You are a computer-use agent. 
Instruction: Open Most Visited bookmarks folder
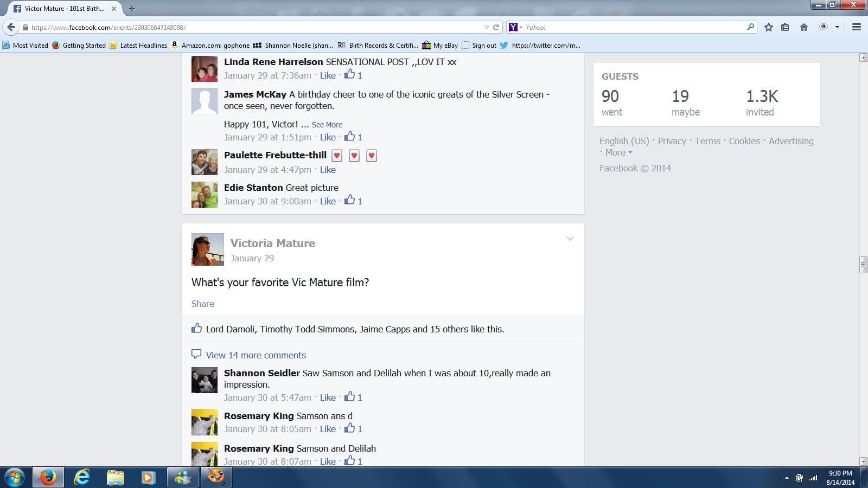[x=25, y=45]
